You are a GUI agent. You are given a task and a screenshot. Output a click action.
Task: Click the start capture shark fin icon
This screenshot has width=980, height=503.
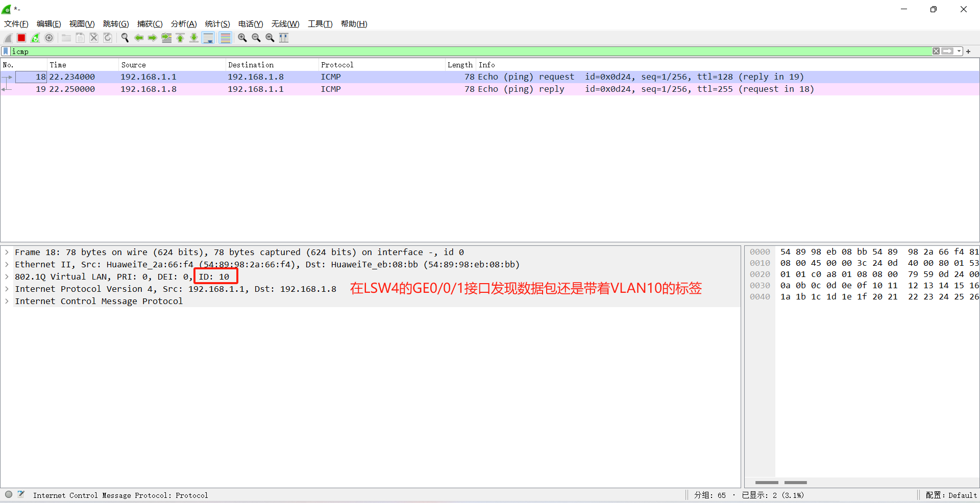[x=8, y=38]
